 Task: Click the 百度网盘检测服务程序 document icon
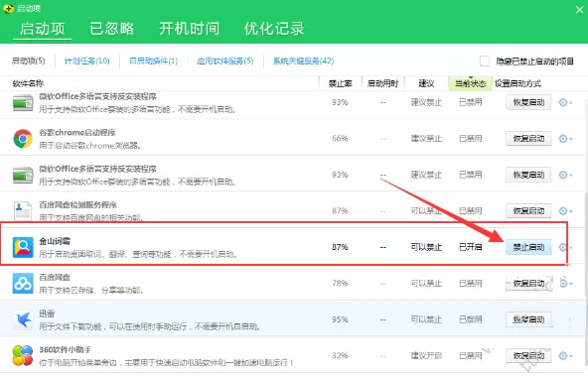23,211
